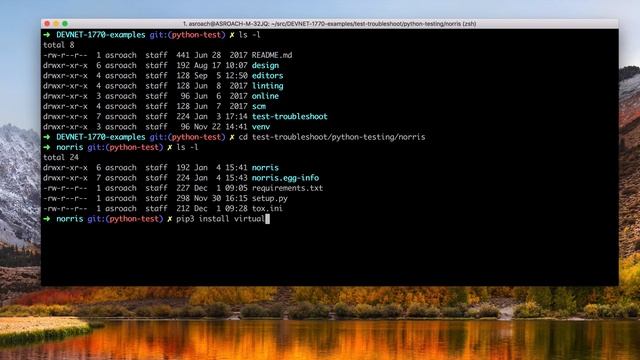Image resolution: width=640 pixels, height=360 pixels.
Task: Click the first 'ls -l' command text
Action: tap(249, 35)
